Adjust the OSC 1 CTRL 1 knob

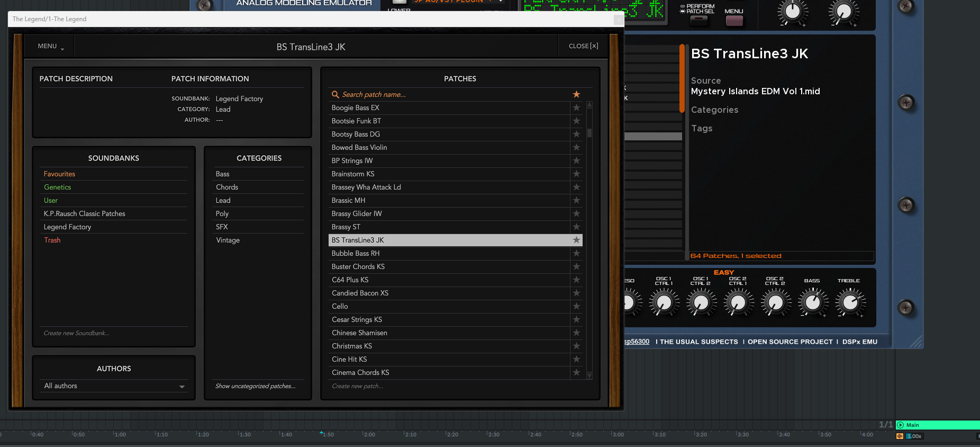pyautogui.click(x=664, y=302)
